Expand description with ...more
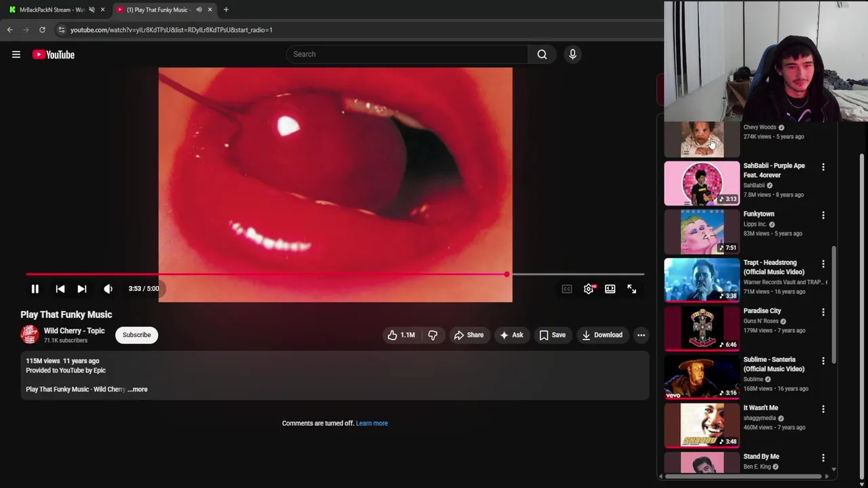This screenshot has height=488, width=868. (x=138, y=389)
